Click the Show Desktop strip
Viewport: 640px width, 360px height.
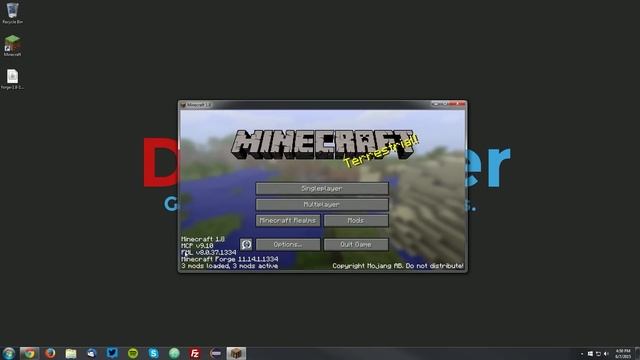pos(638,353)
